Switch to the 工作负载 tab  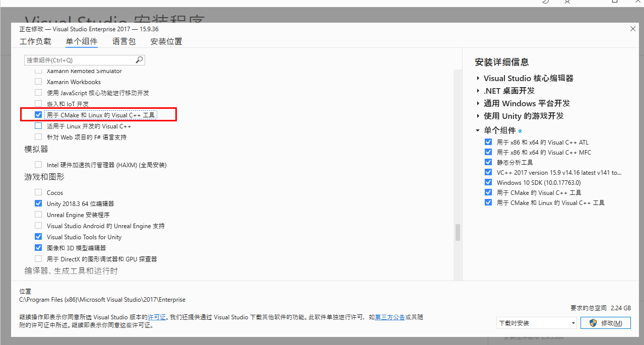35,41
